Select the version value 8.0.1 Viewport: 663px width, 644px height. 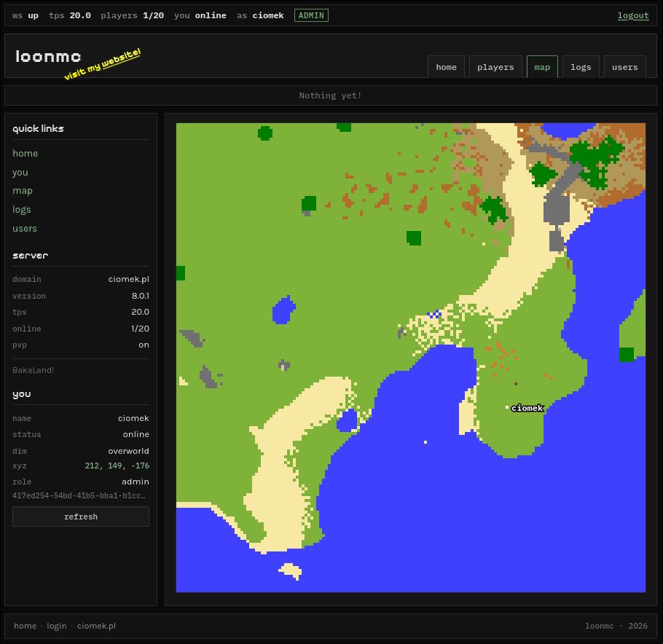(141, 296)
